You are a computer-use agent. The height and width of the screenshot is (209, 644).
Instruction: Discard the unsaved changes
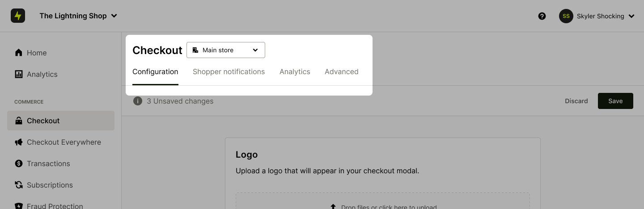click(576, 101)
